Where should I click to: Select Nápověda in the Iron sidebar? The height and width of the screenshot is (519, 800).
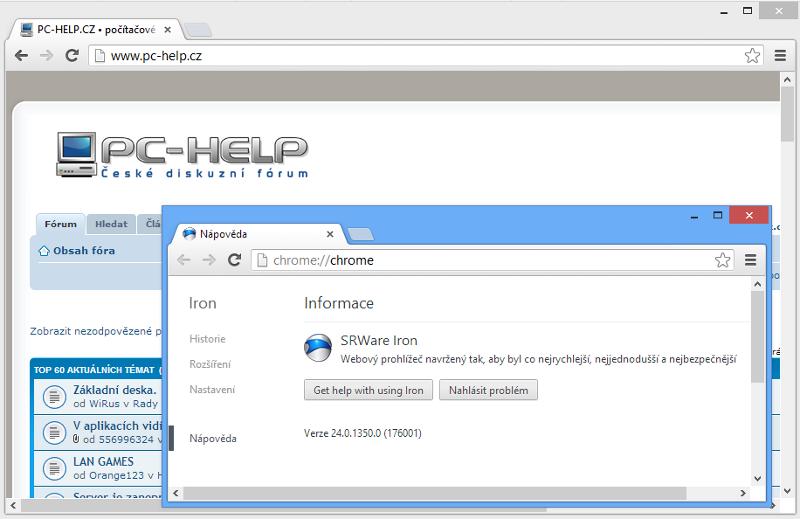point(213,438)
